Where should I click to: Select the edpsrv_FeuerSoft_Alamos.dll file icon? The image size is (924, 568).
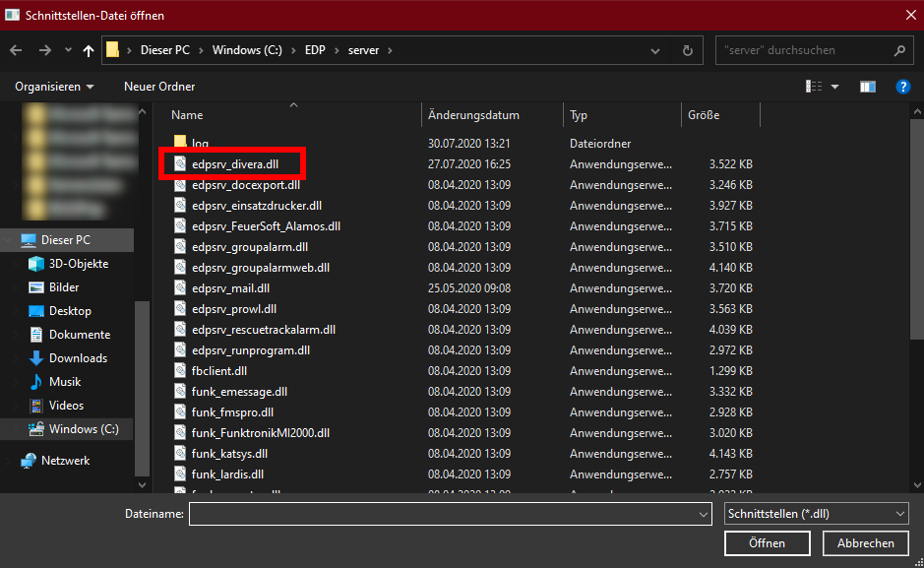[180, 225]
